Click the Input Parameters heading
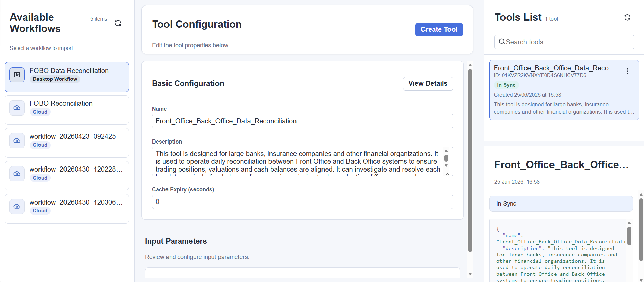The width and height of the screenshot is (644, 282). click(176, 241)
